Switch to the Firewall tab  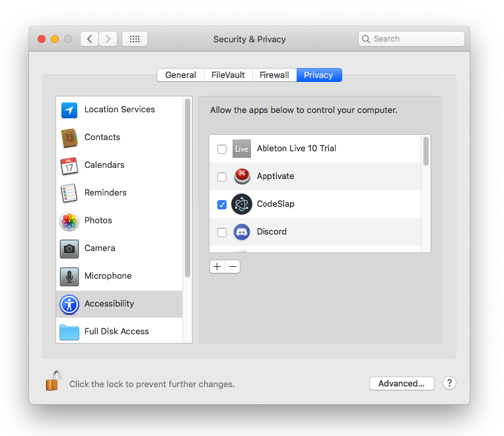pos(275,75)
